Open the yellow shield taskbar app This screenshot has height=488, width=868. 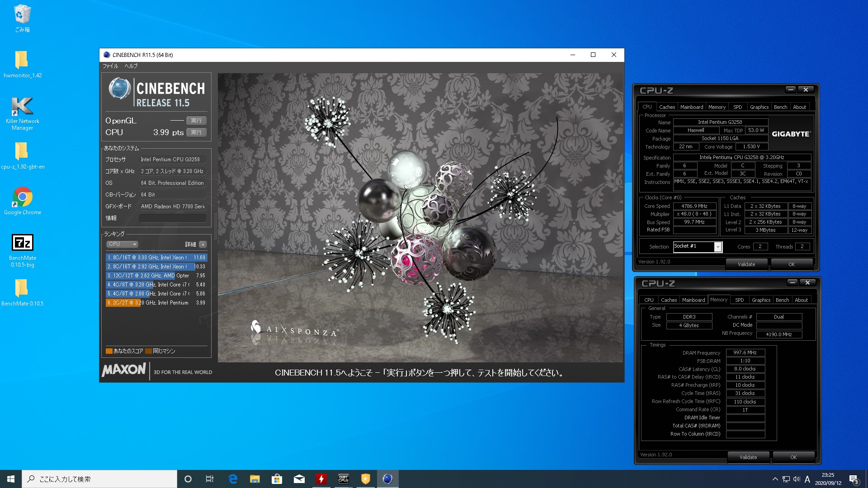(x=365, y=479)
